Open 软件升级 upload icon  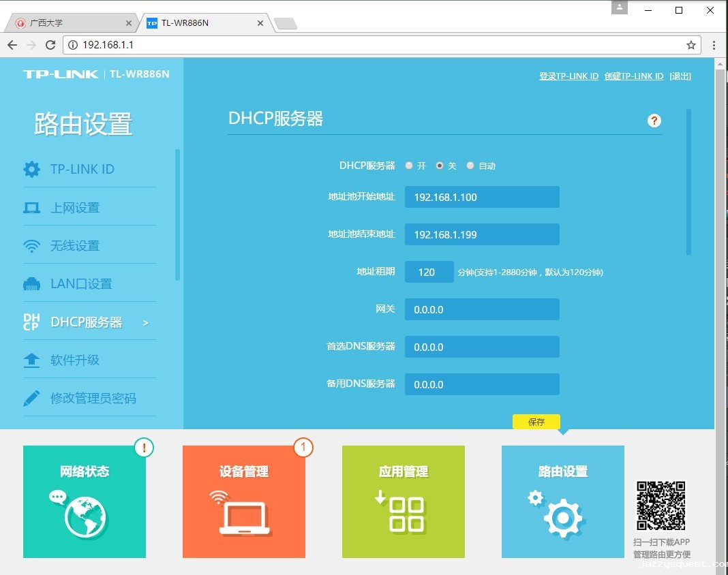pyautogui.click(x=31, y=360)
